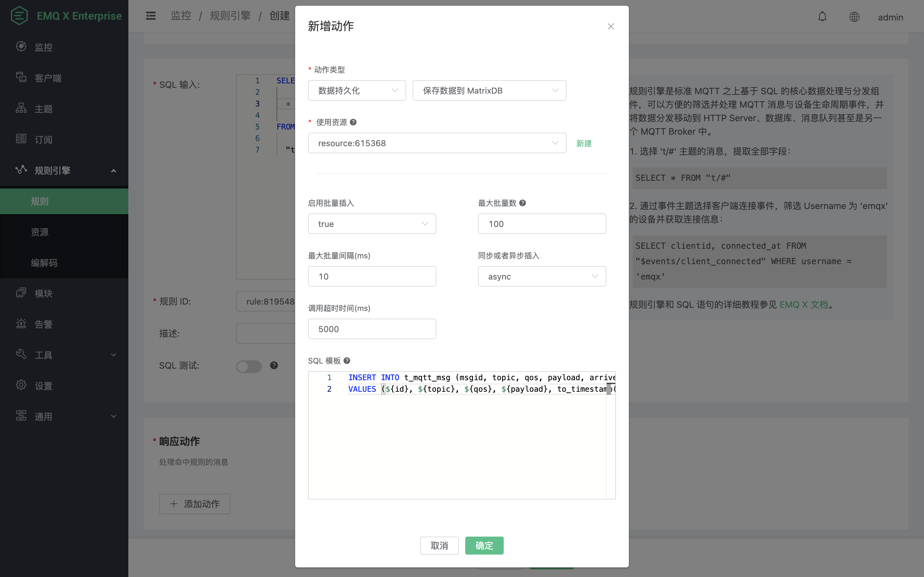The height and width of the screenshot is (577, 924).
Task: Open the async insert mode dropdown
Action: click(542, 276)
